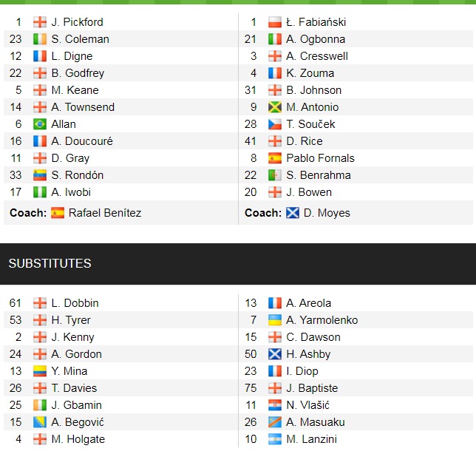Click the Spain flag beside Rafael Benítez

point(58,213)
